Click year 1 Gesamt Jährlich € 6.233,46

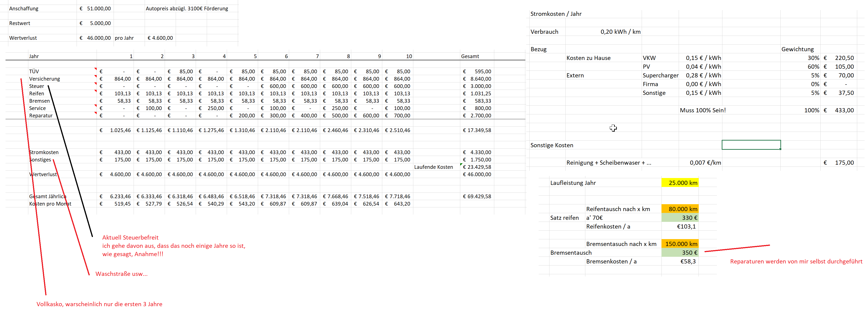click(x=115, y=197)
